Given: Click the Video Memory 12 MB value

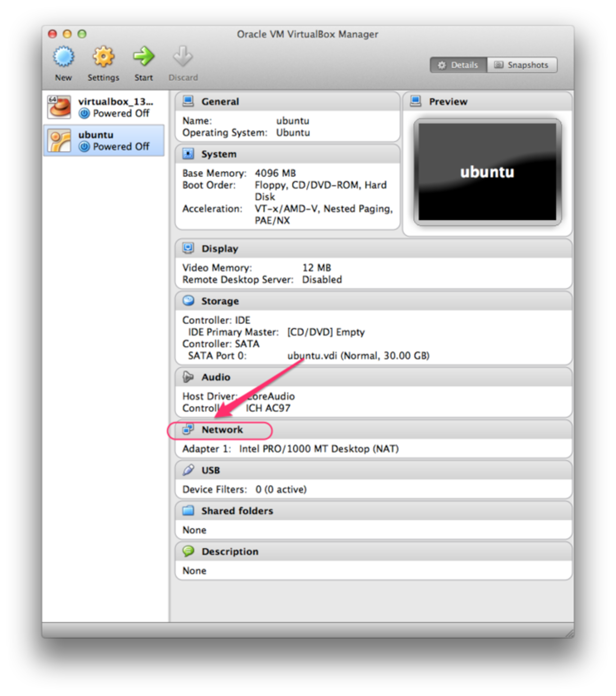Looking at the screenshot, I should (x=317, y=268).
